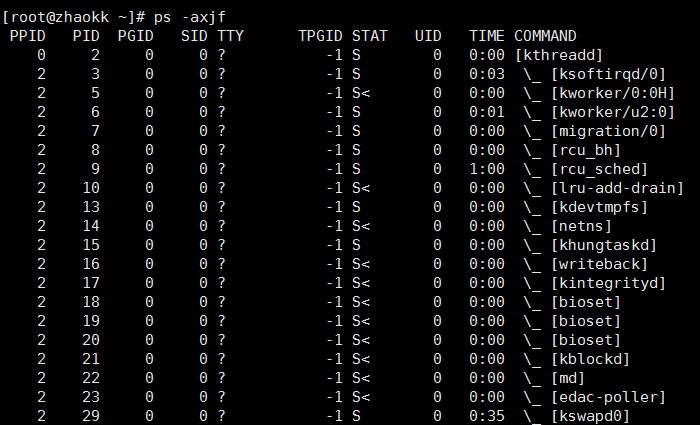The width and height of the screenshot is (700, 425).
Task: Click the STAT column header
Action: pyautogui.click(x=370, y=36)
